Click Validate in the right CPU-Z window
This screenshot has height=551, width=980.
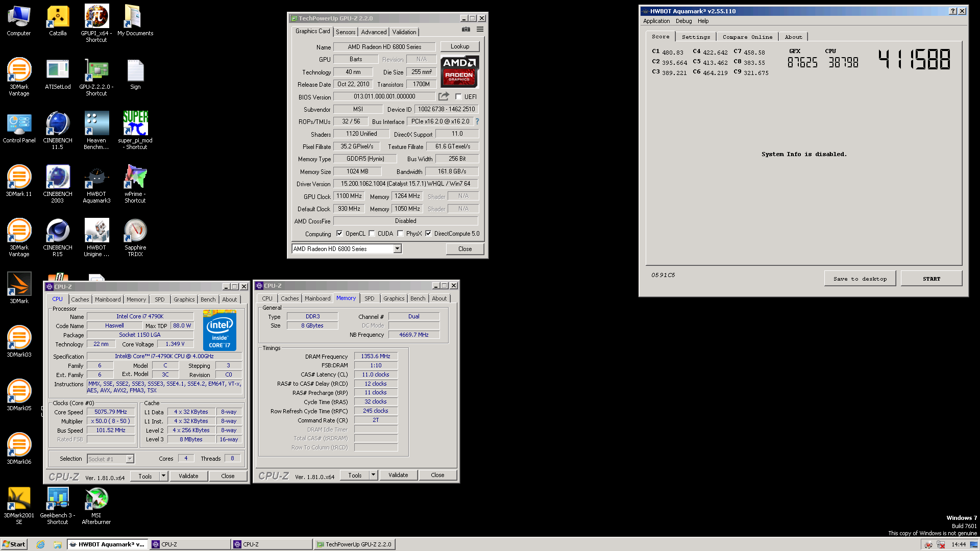398,475
